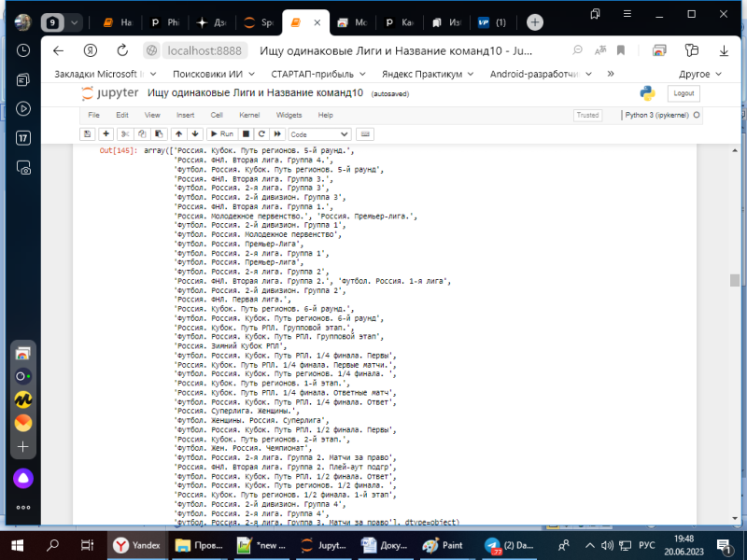Move the selected cell down
The height and width of the screenshot is (560, 747).
pos(195,134)
